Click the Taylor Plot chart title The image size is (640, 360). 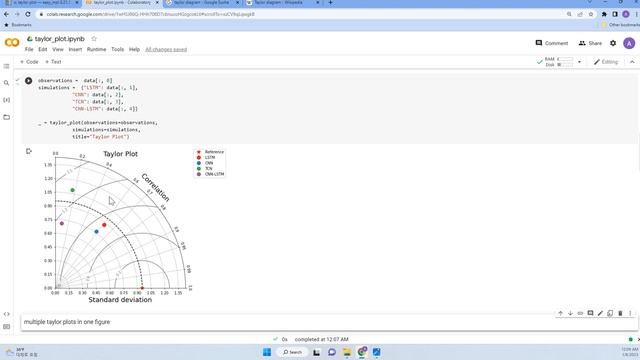click(x=120, y=154)
